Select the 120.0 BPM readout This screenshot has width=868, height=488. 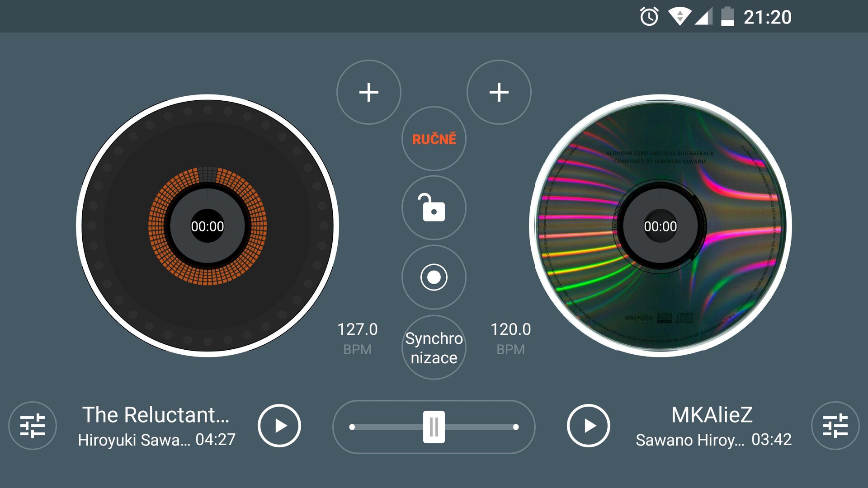click(x=510, y=330)
